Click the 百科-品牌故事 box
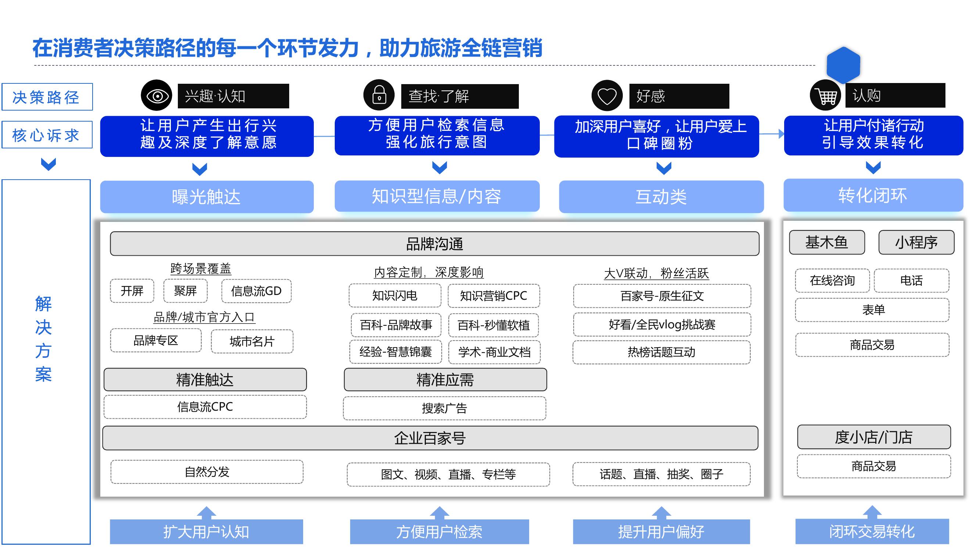Image resolution: width=980 pixels, height=551 pixels. click(396, 325)
